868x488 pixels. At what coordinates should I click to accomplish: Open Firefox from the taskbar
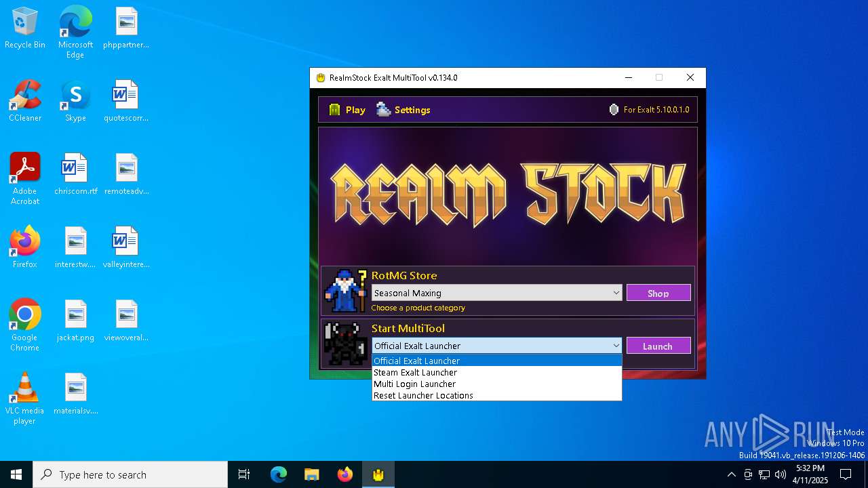click(344, 474)
